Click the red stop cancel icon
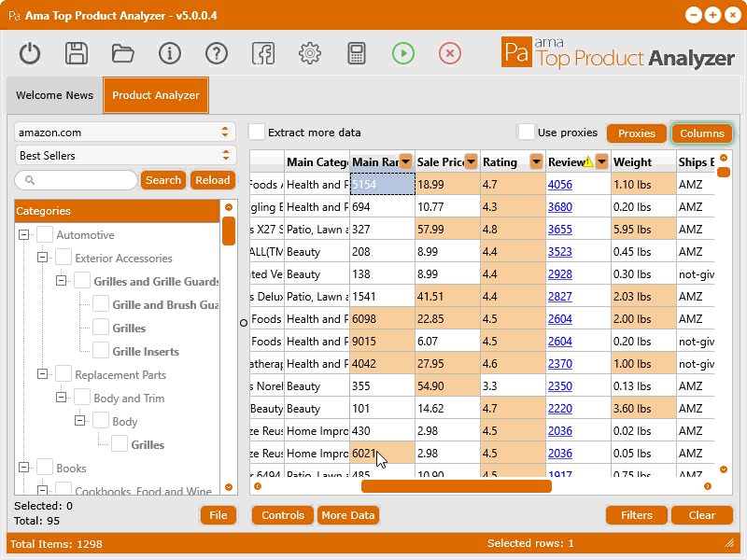 click(x=450, y=53)
